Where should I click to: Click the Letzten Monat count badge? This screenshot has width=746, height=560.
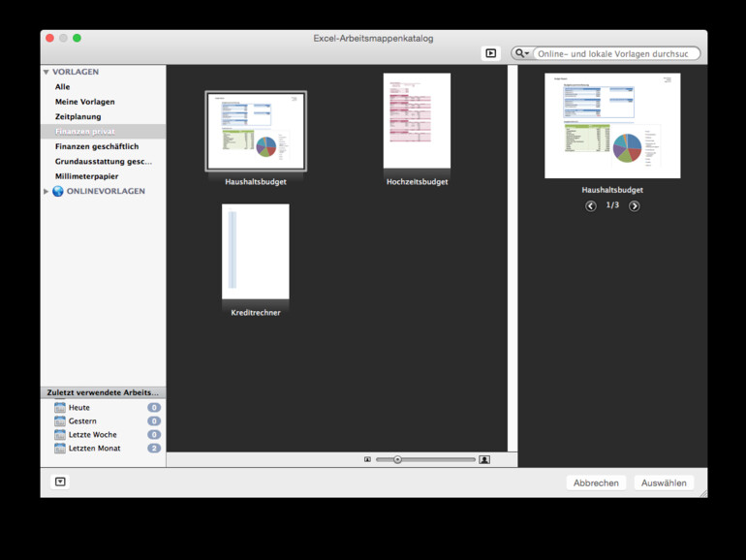point(154,449)
